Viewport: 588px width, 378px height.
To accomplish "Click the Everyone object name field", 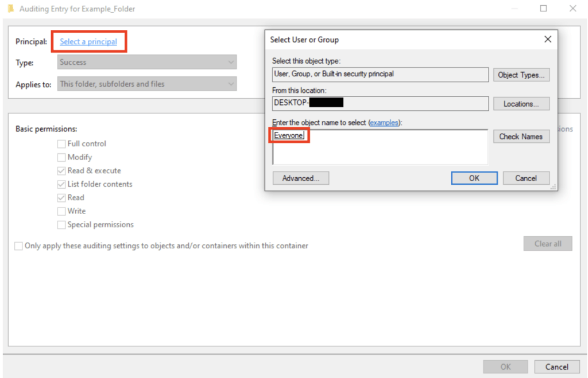I will [322, 135].
